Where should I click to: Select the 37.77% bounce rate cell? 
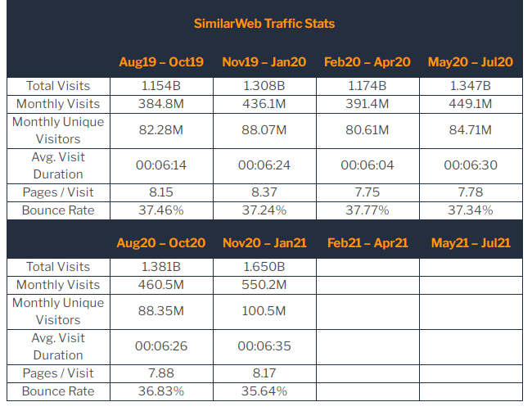click(367, 210)
